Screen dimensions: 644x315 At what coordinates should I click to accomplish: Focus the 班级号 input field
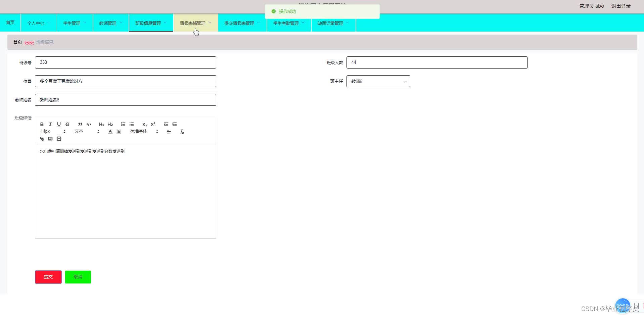click(126, 62)
